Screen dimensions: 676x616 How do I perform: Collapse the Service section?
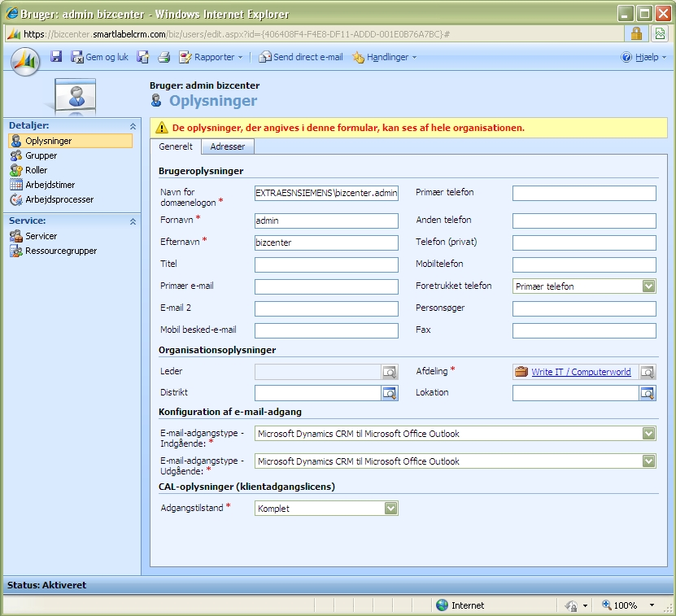[x=133, y=221]
